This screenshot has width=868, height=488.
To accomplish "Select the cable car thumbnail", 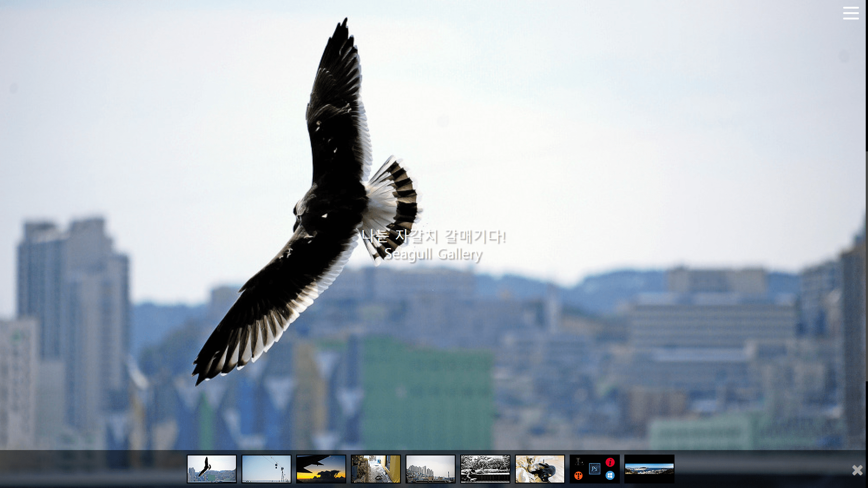I will coord(266,469).
